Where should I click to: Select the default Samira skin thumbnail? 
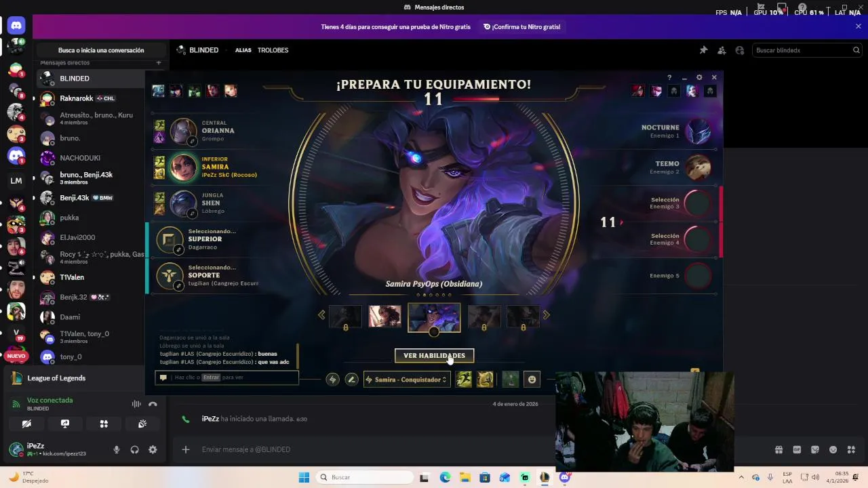[x=384, y=316]
